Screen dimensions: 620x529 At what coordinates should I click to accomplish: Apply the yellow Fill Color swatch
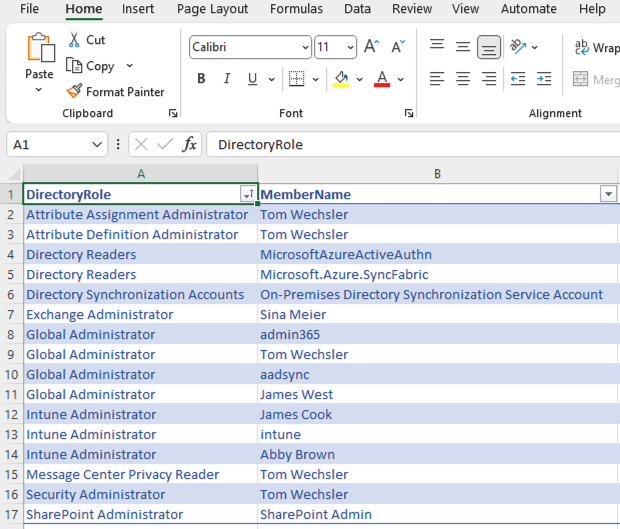tap(342, 79)
